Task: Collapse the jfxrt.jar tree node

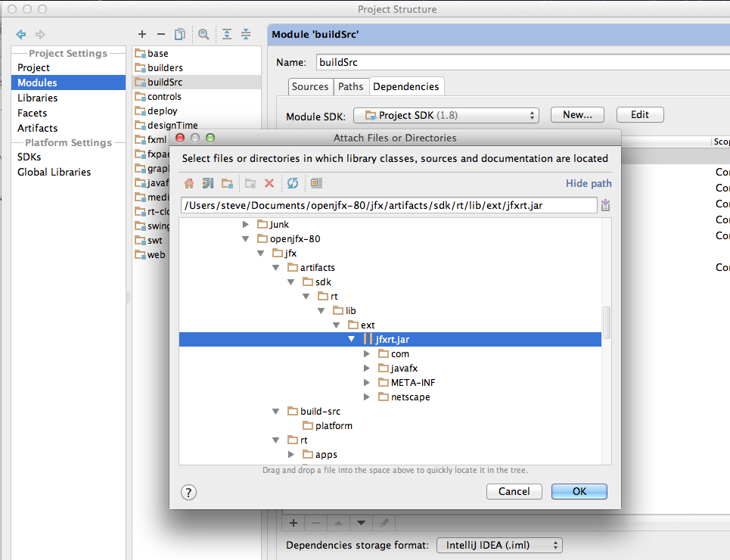Action: [x=352, y=340]
